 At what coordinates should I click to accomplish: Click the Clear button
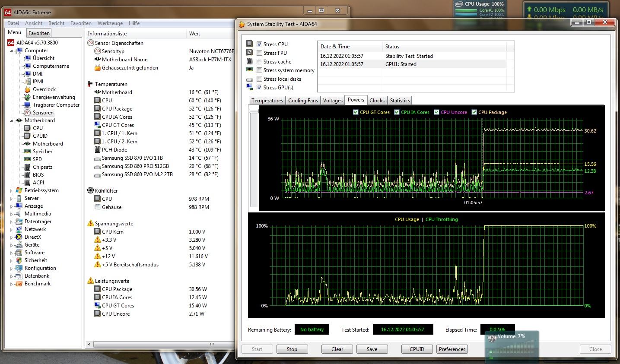[x=337, y=349]
